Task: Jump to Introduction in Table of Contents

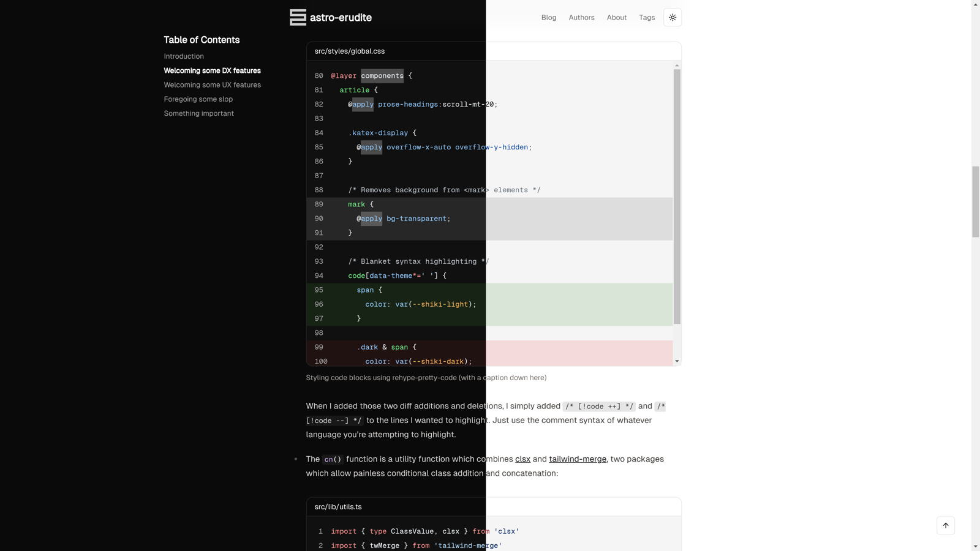Action: [x=184, y=56]
